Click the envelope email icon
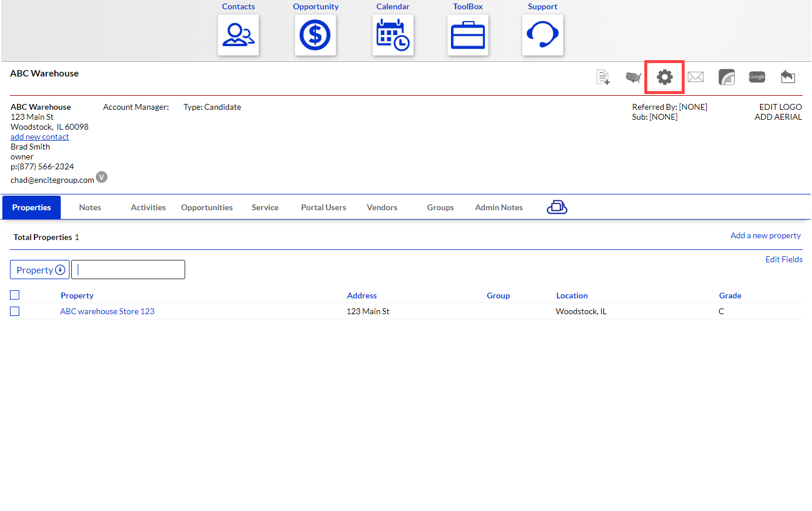The height and width of the screenshot is (511, 812). 695,77
